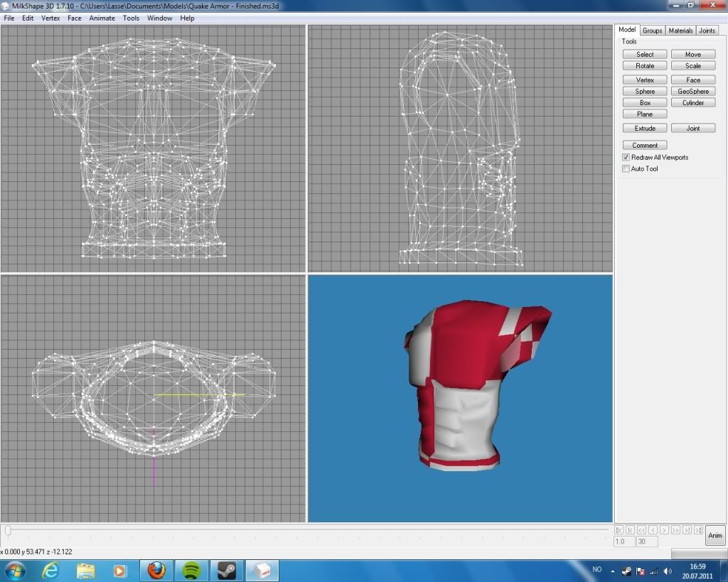Click the Comment button
Image resolution: width=728 pixels, height=582 pixels.
point(645,145)
